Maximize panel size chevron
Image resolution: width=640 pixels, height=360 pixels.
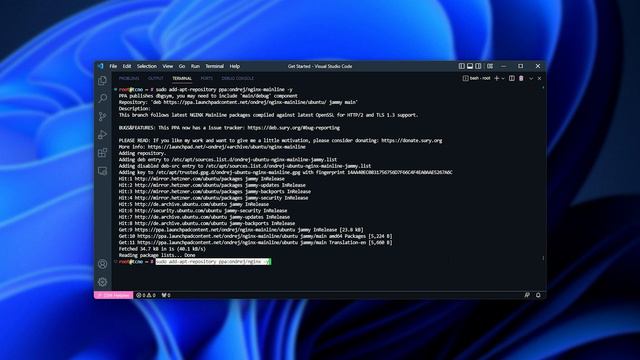click(x=531, y=78)
